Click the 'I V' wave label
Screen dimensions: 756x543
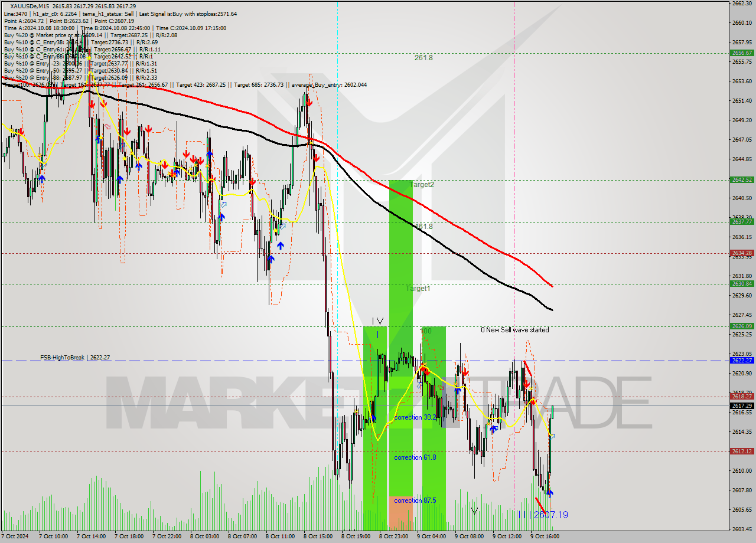pyautogui.click(x=377, y=321)
